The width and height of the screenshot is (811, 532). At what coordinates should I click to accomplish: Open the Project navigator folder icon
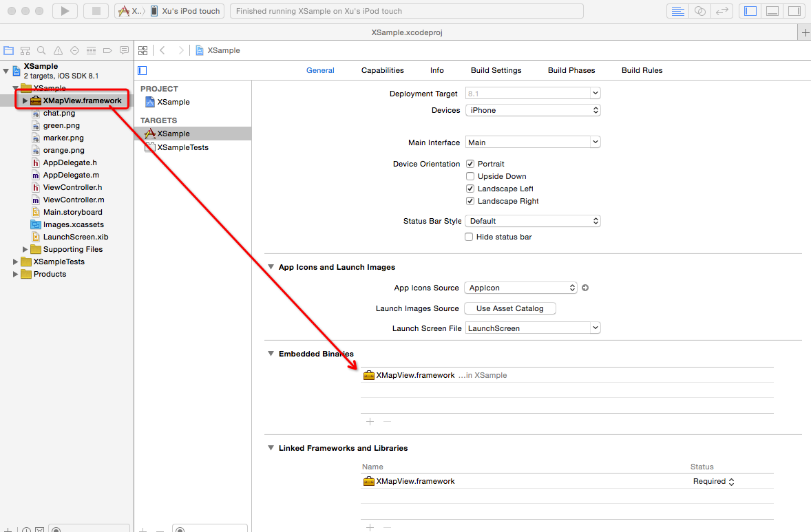(9, 50)
